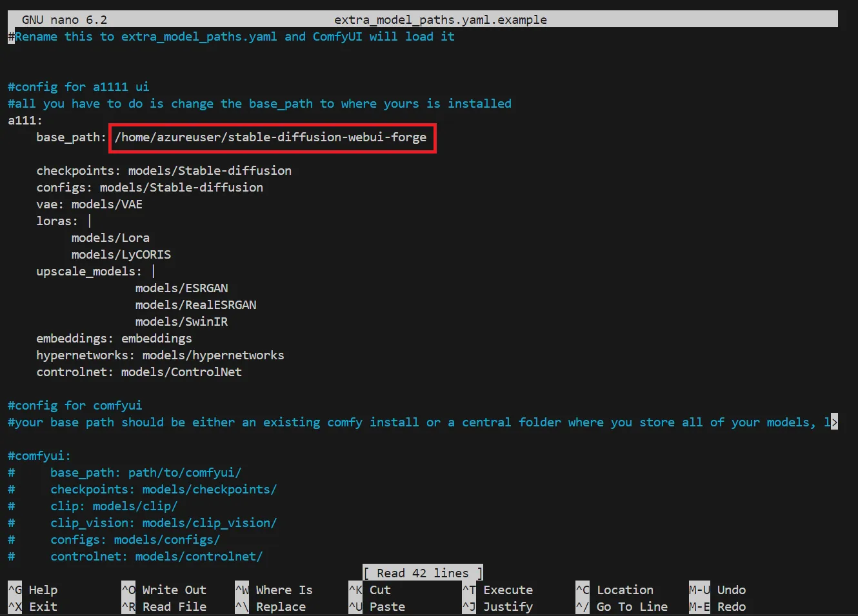Click the 'models/RealESRGAN' line
This screenshot has width=858, height=616.
point(196,304)
